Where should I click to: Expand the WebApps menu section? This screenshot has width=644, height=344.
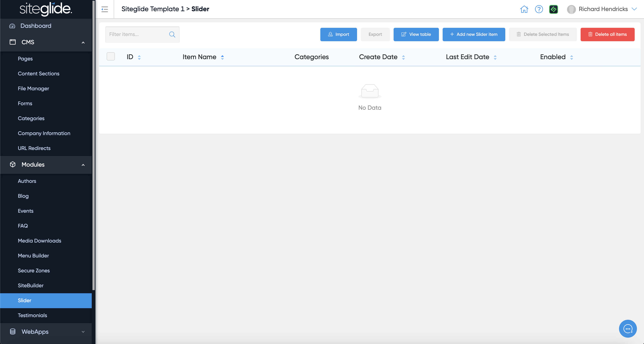[x=83, y=332]
